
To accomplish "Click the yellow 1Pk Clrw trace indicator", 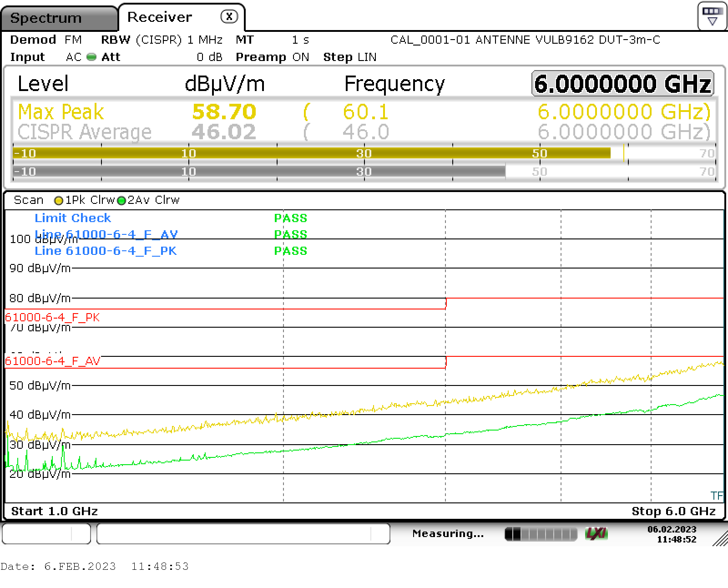I will (58, 200).
